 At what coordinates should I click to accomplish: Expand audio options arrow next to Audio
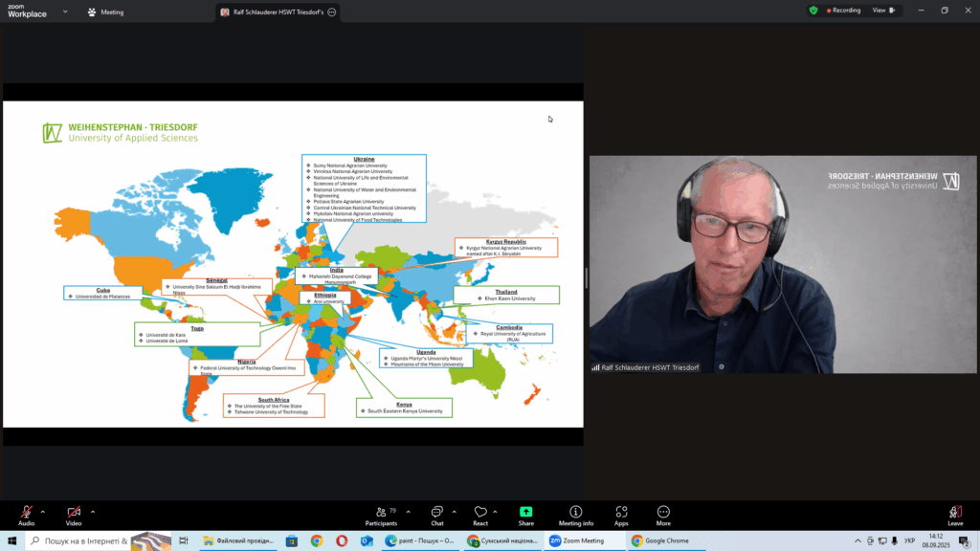45,511
